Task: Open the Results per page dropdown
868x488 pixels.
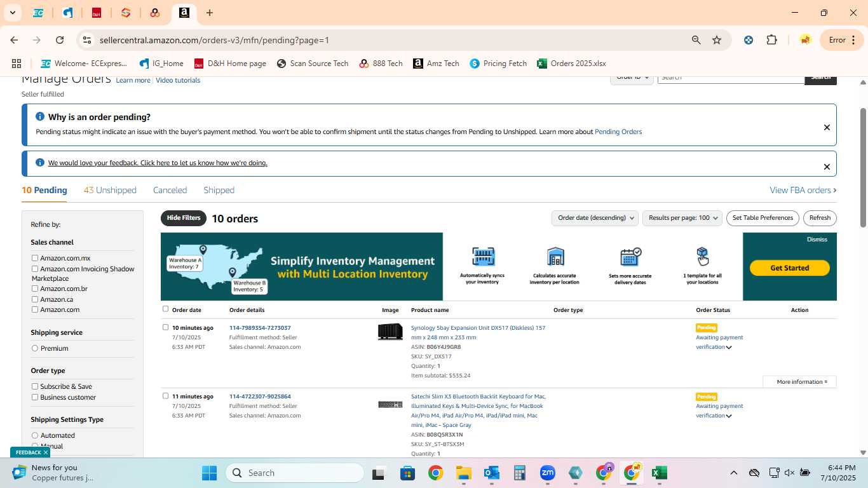Action: pos(682,218)
